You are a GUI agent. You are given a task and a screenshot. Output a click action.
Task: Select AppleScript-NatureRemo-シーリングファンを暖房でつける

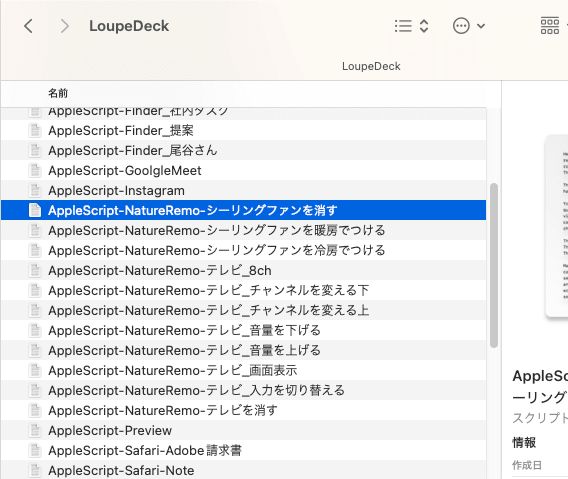click(x=243, y=230)
